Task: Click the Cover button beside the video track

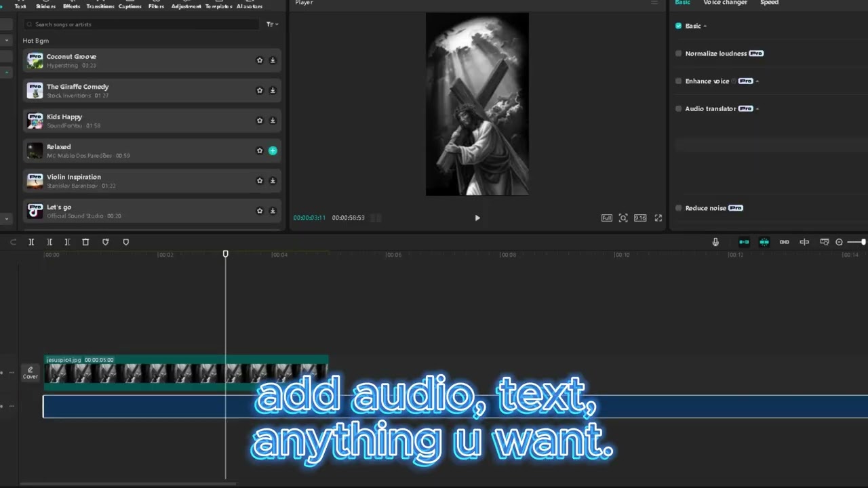Action: (31, 373)
